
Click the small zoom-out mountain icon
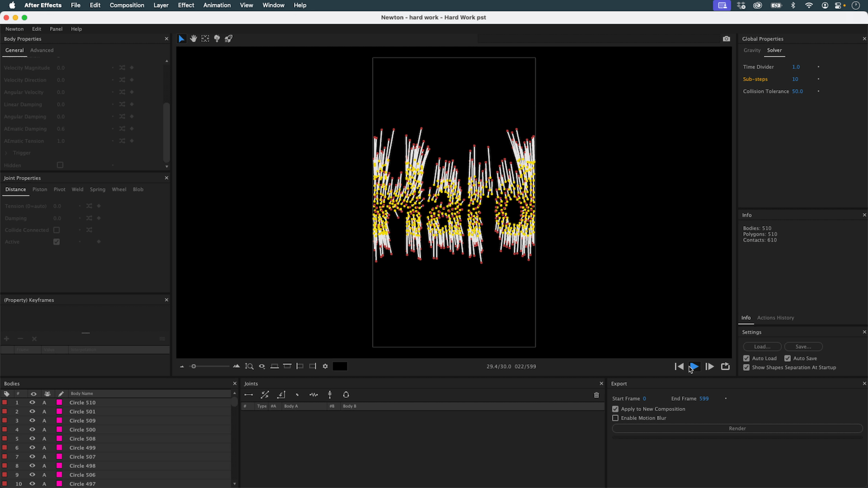point(182,367)
